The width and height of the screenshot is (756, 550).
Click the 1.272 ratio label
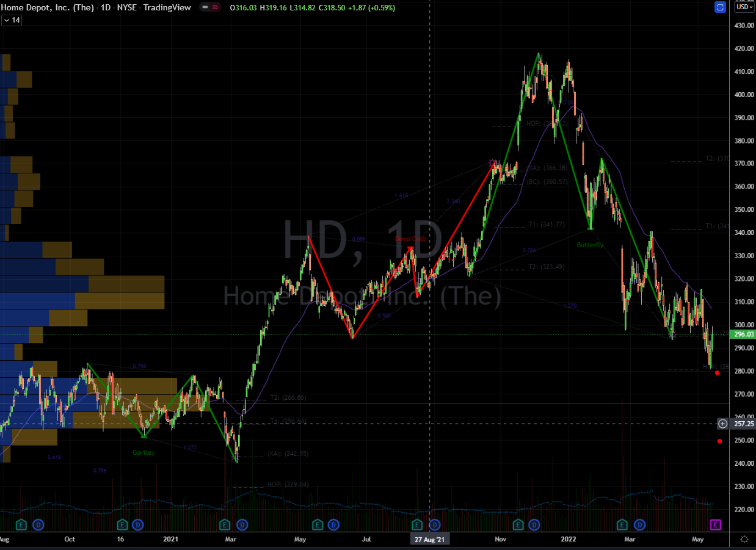191,447
